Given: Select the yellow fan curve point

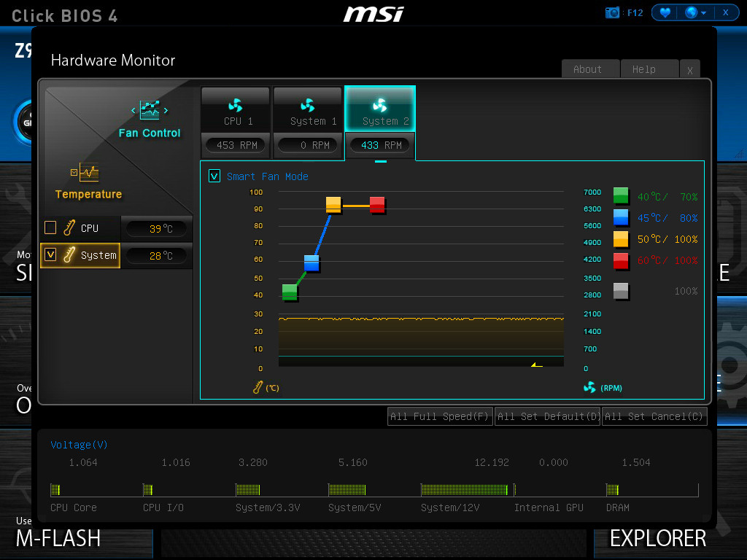Looking at the screenshot, I should pos(333,205).
